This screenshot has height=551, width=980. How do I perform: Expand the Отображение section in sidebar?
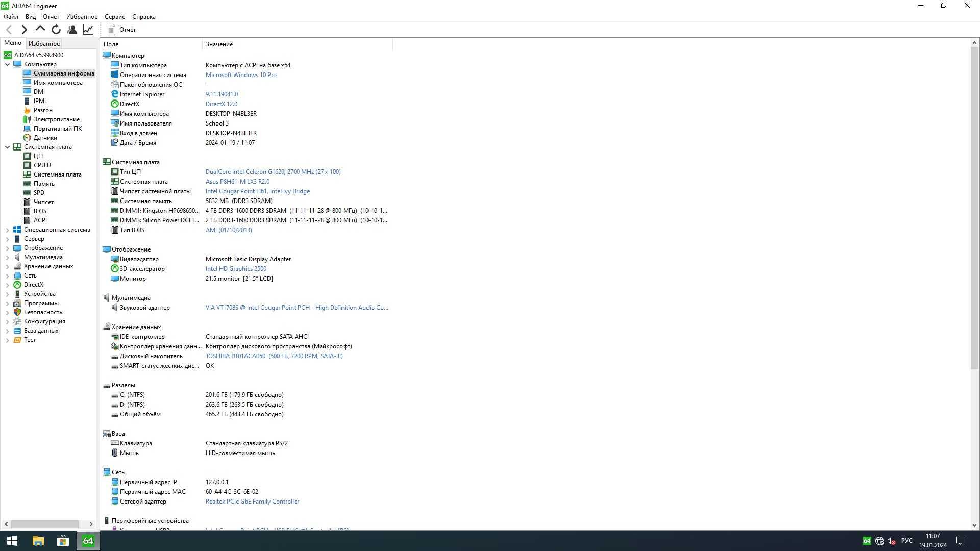click(x=7, y=247)
